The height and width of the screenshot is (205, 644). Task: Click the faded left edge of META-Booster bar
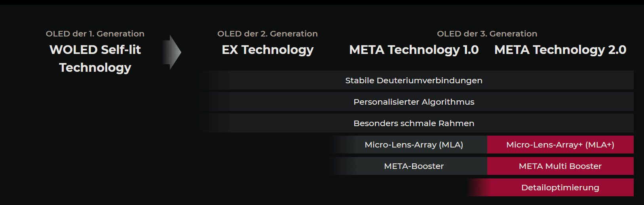[340, 166]
